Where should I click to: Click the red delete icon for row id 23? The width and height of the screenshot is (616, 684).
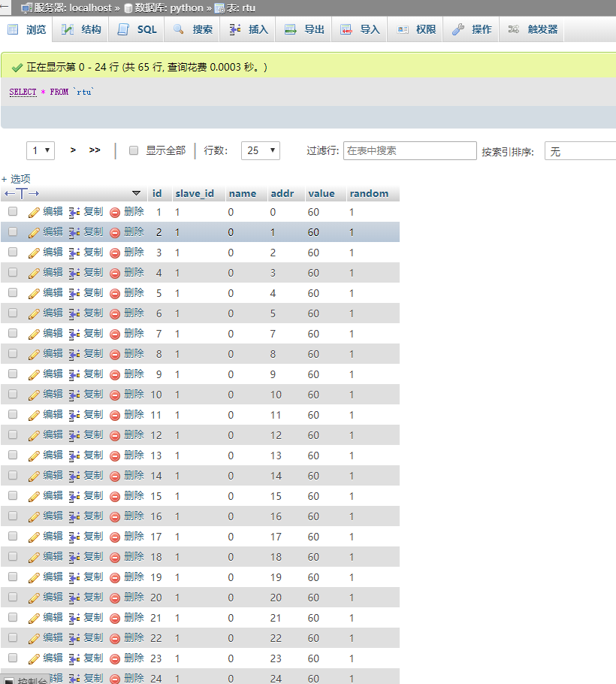[115, 658]
